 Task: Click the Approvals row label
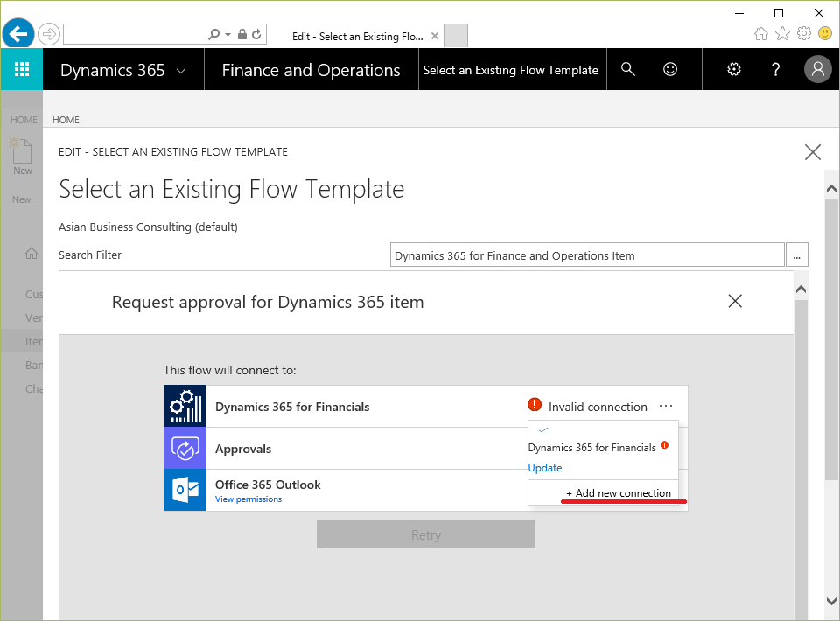click(x=243, y=449)
